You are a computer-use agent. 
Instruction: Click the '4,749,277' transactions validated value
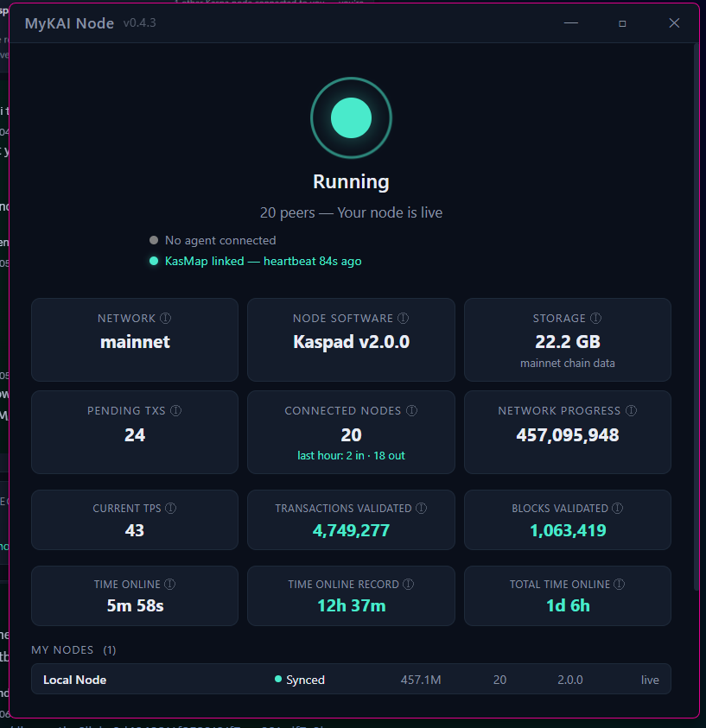[x=351, y=530]
